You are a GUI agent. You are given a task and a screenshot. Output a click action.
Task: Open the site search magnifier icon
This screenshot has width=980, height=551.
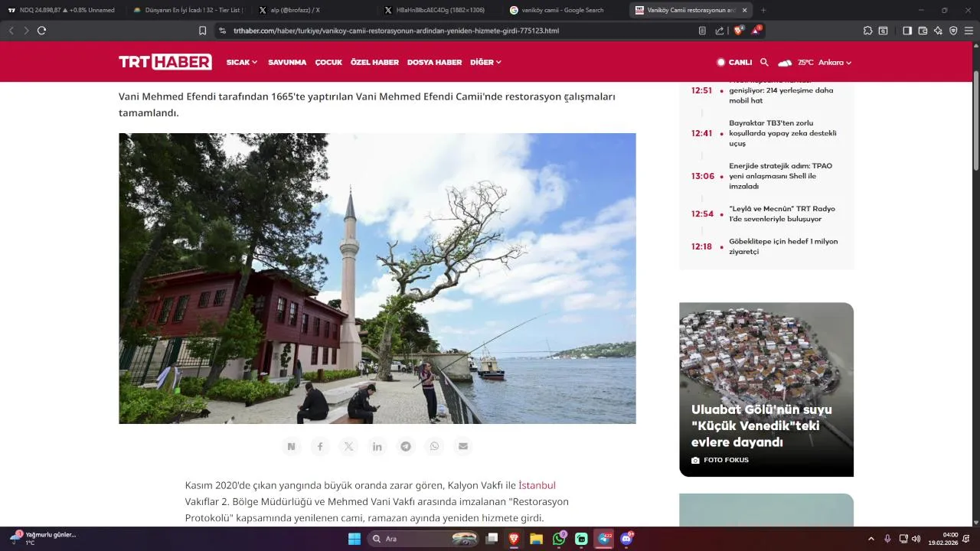764,62
